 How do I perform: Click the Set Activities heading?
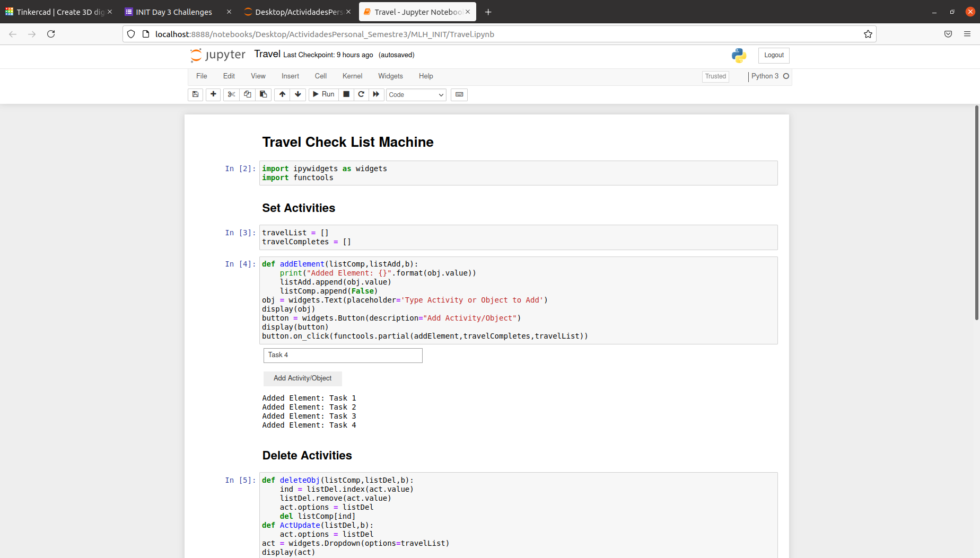pyautogui.click(x=299, y=208)
